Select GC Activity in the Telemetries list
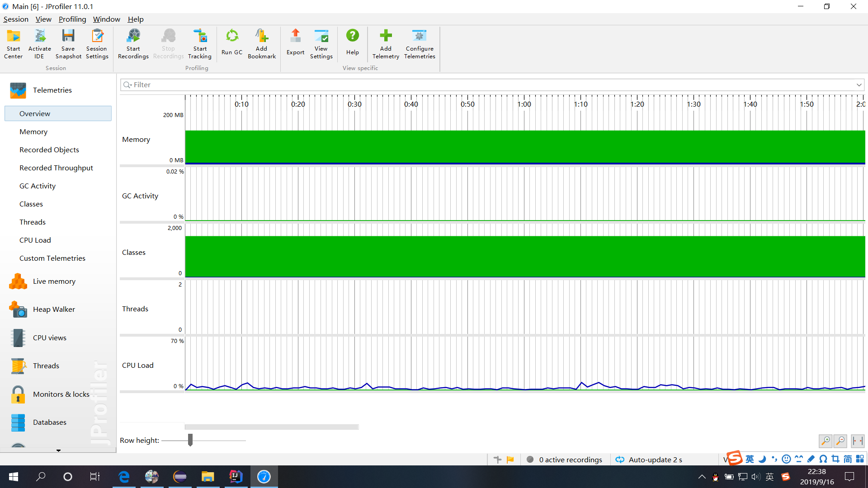Image resolution: width=868 pixels, height=488 pixels. pos(38,186)
